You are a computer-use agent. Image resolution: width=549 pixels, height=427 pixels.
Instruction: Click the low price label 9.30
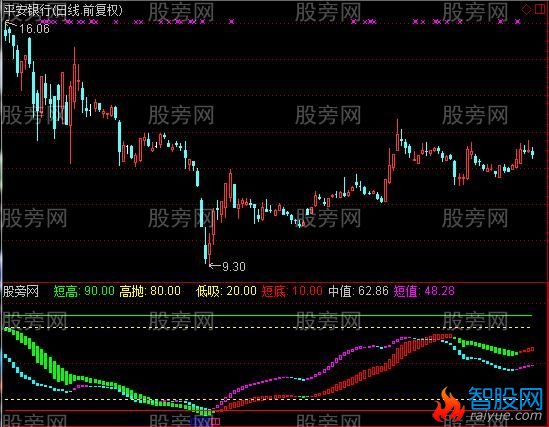pyautogui.click(x=234, y=267)
